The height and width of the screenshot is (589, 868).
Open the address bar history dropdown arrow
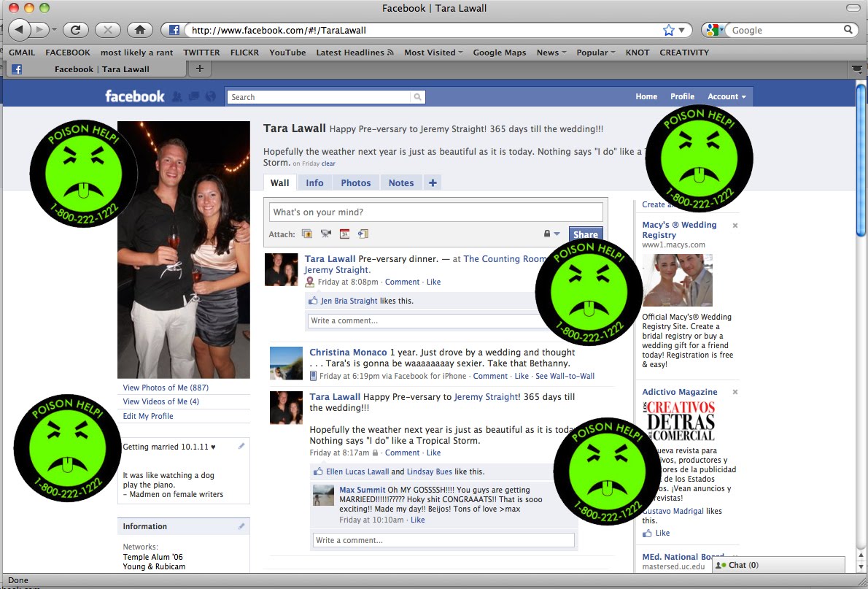coord(682,30)
